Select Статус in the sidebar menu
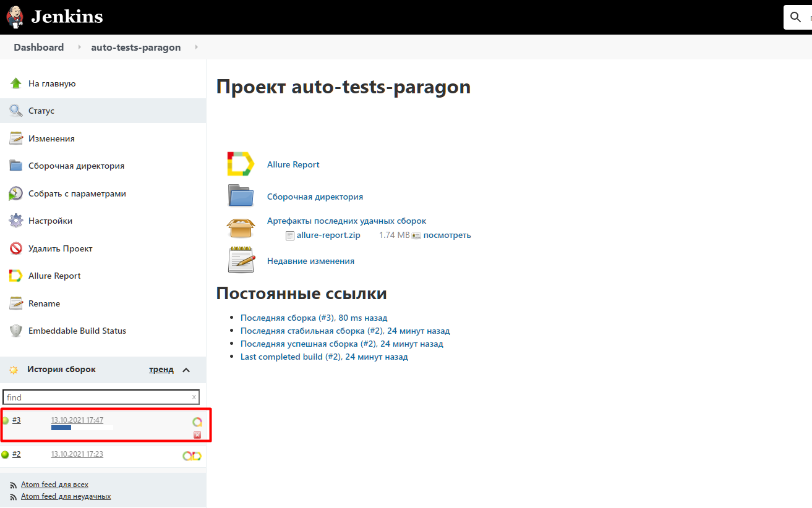 [x=103, y=111]
